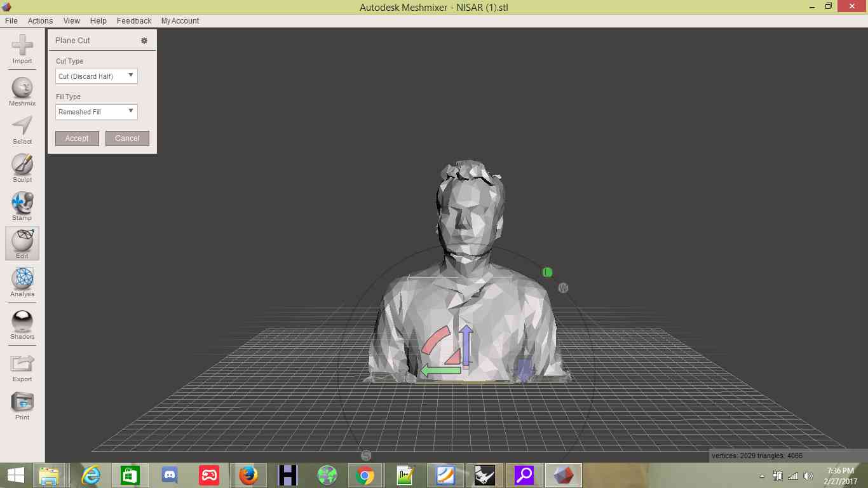Open the red game controller taskbar app
Image resolution: width=868 pixels, height=488 pixels.
[208, 475]
